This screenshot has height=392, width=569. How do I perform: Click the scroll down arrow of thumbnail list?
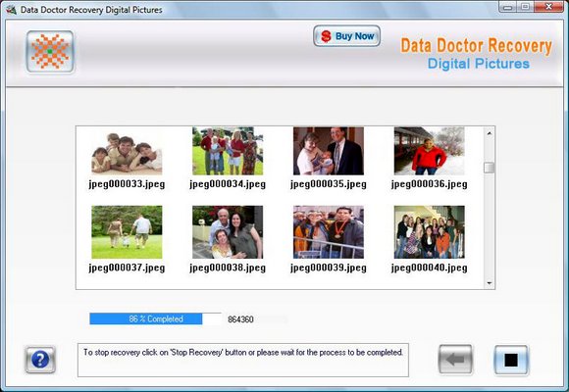(x=490, y=283)
